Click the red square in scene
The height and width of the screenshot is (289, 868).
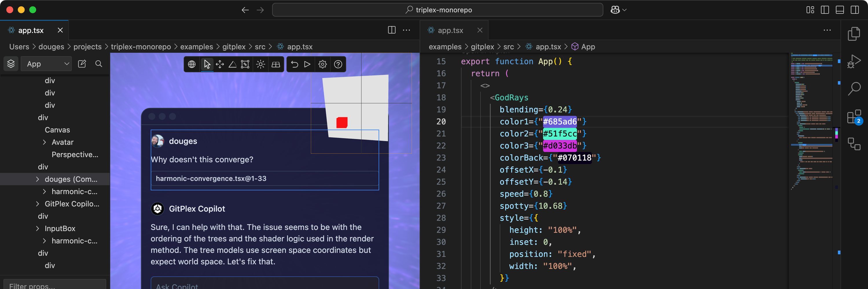coord(342,123)
